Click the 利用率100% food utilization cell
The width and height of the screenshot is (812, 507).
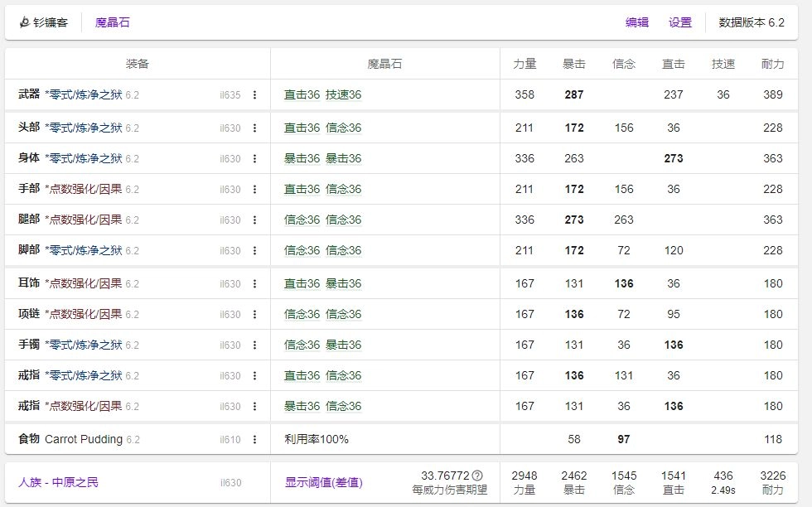pyautogui.click(x=316, y=439)
